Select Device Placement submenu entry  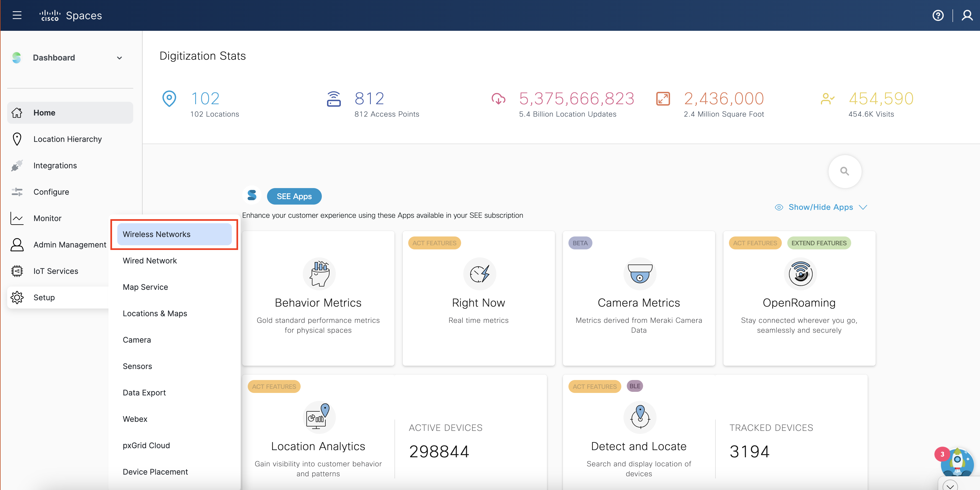pos(155,472)
